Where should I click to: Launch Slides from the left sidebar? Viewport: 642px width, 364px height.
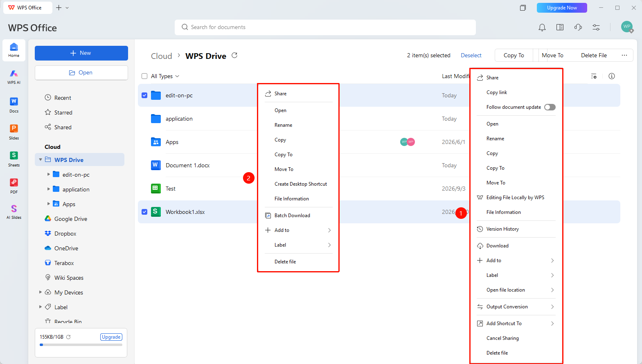click(x=14, y=132)
